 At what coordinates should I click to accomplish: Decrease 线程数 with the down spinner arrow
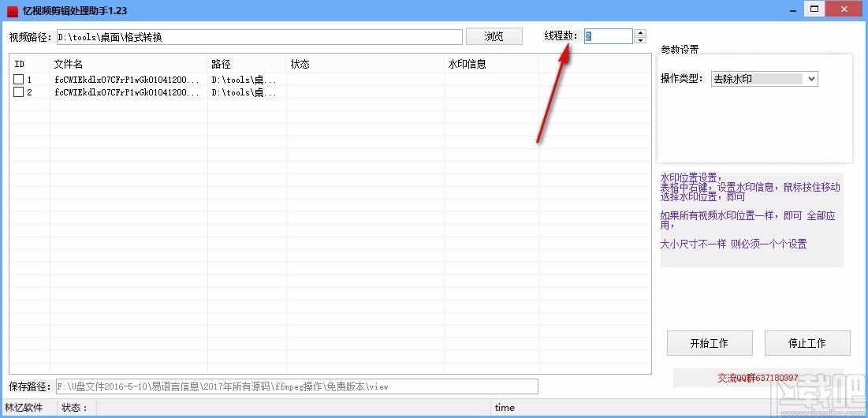point(640,40)
